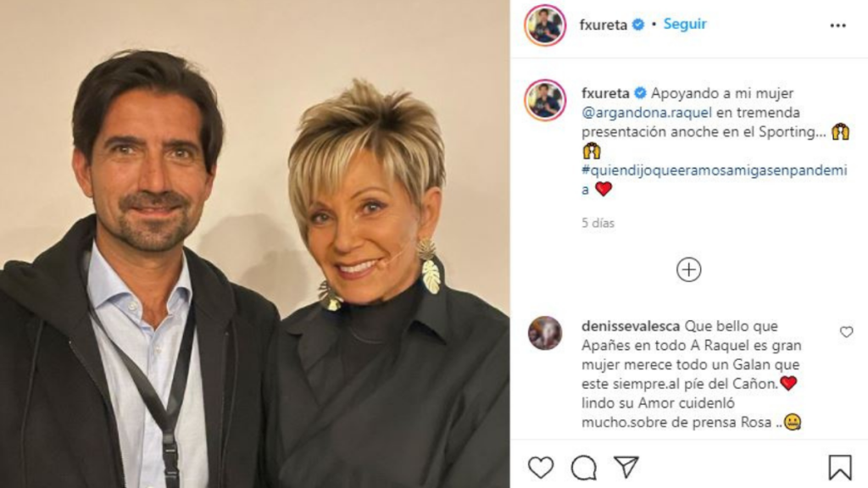The width and height of the screenshot is (868, 488).
Task: Click the header fxureta profile picture
Action: [x=545, y=25]
